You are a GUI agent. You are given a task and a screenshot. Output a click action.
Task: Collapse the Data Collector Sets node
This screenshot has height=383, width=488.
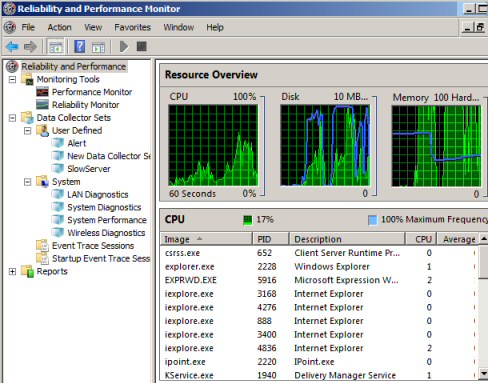12,118
